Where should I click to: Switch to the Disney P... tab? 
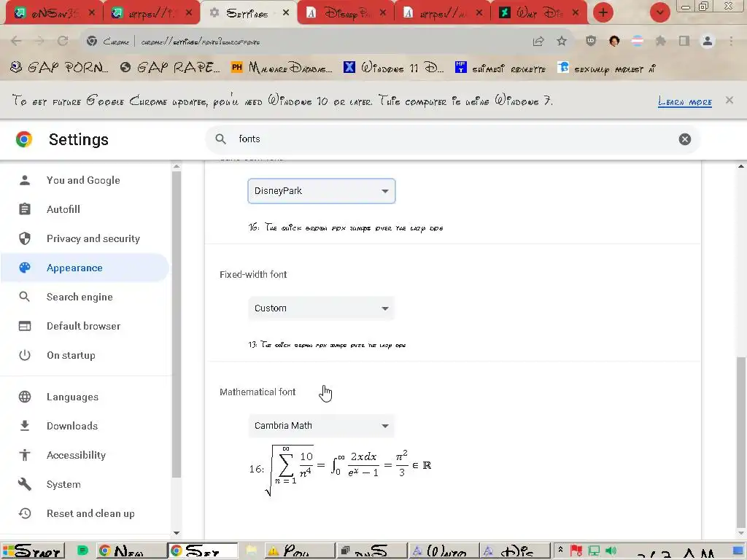coord(347,13)
